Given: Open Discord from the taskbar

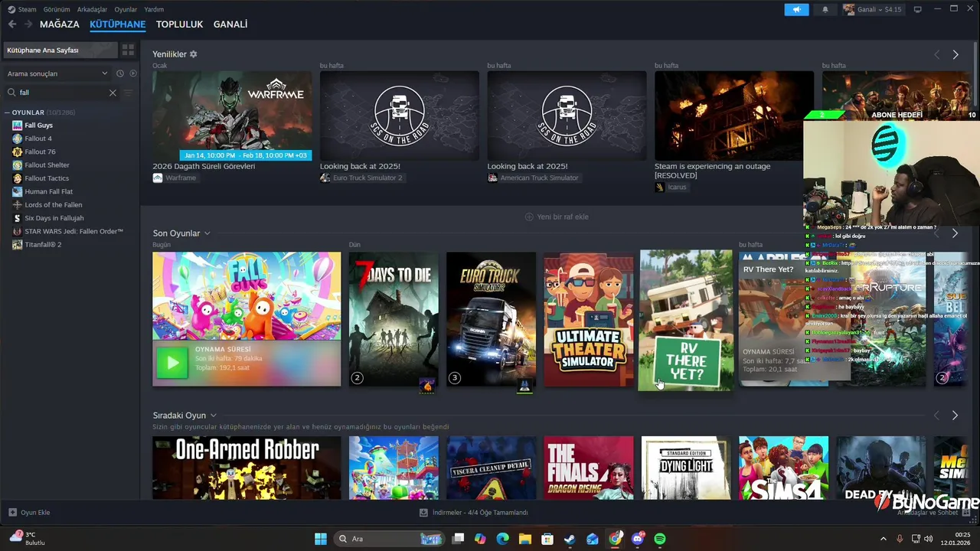Looking at the screenshot, I should pyautogui.click(x=638, y=539).
